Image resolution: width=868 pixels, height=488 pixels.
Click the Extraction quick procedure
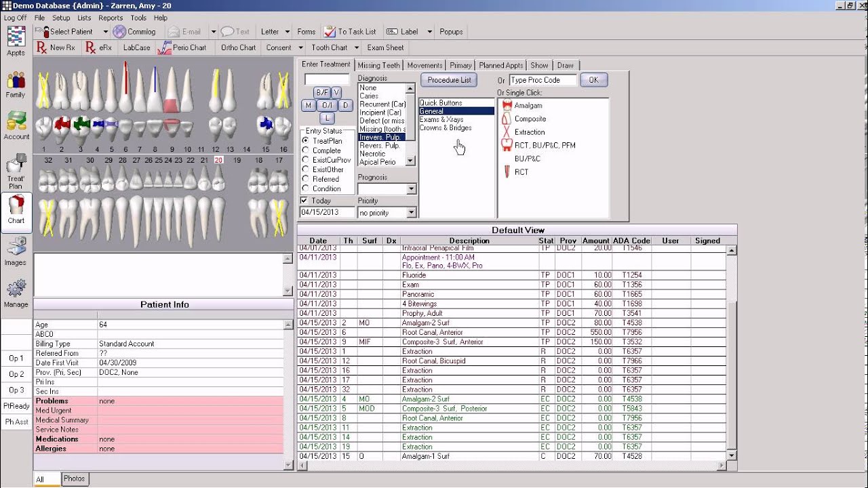523,132
